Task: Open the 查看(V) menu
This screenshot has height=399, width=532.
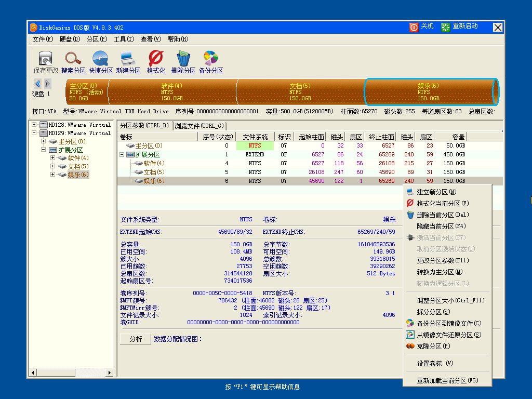Action: 151,39
